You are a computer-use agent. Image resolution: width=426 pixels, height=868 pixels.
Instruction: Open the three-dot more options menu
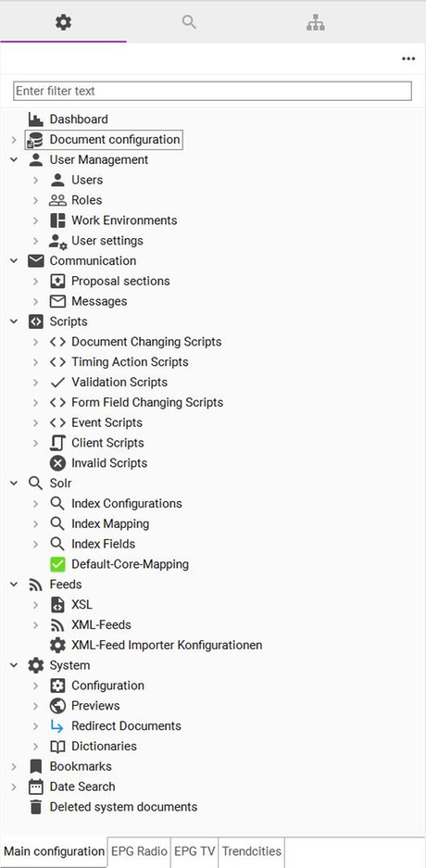(x=408, y=58)
